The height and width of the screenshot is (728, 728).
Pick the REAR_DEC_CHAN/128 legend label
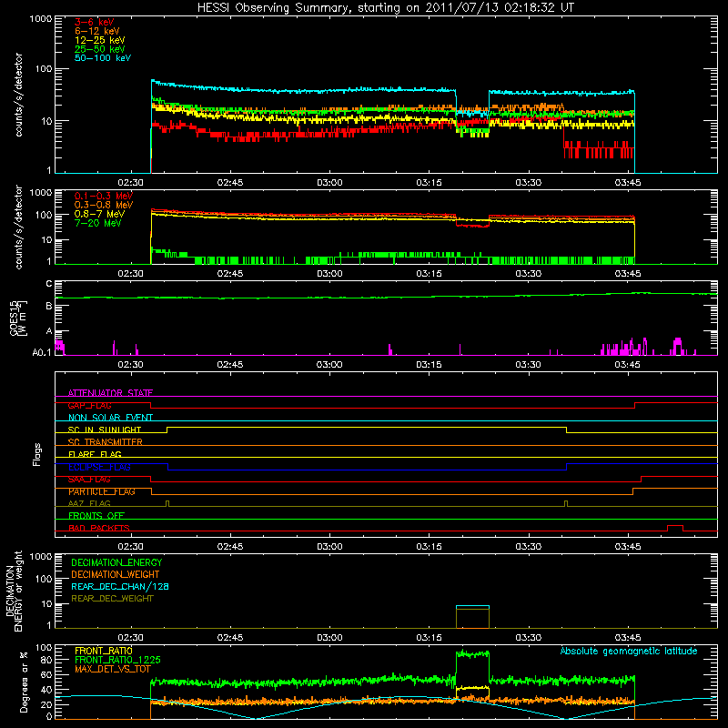(120, 586)
